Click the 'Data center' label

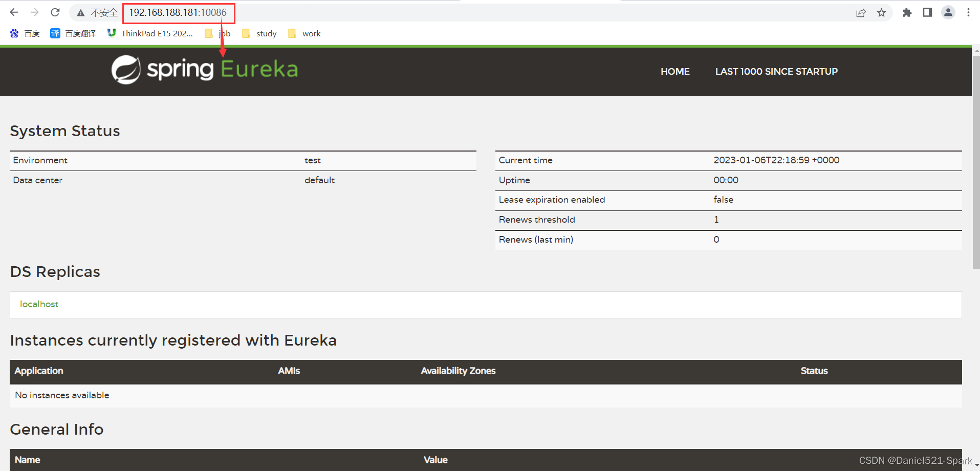(37, 180)
